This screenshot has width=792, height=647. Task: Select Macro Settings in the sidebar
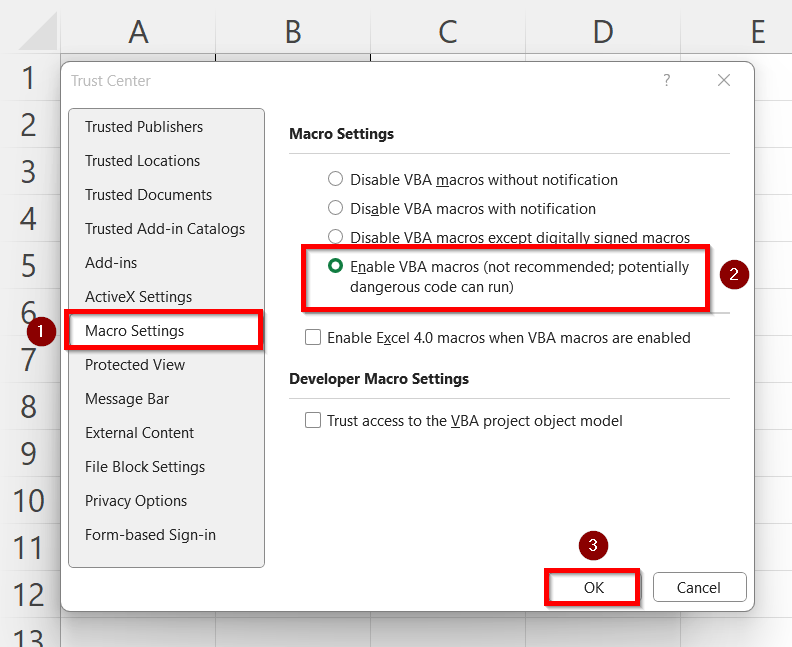(135, 331)
